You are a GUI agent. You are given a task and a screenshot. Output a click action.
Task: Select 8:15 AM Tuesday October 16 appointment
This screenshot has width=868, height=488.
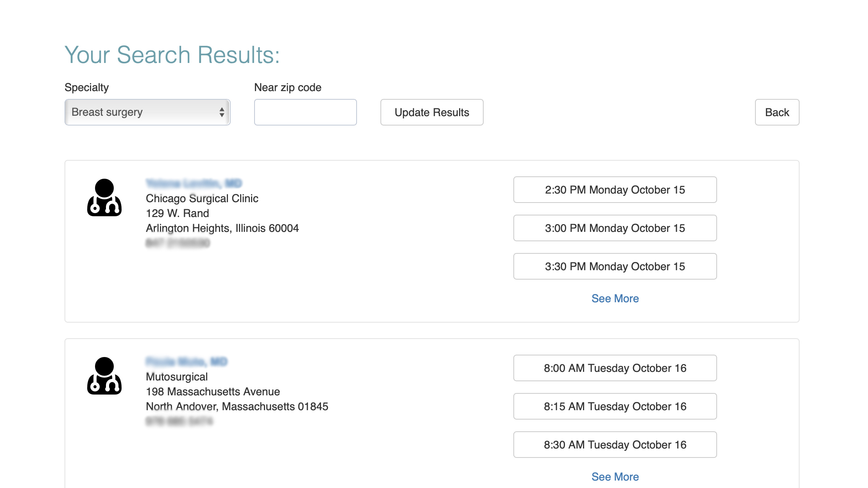(615, 406)
